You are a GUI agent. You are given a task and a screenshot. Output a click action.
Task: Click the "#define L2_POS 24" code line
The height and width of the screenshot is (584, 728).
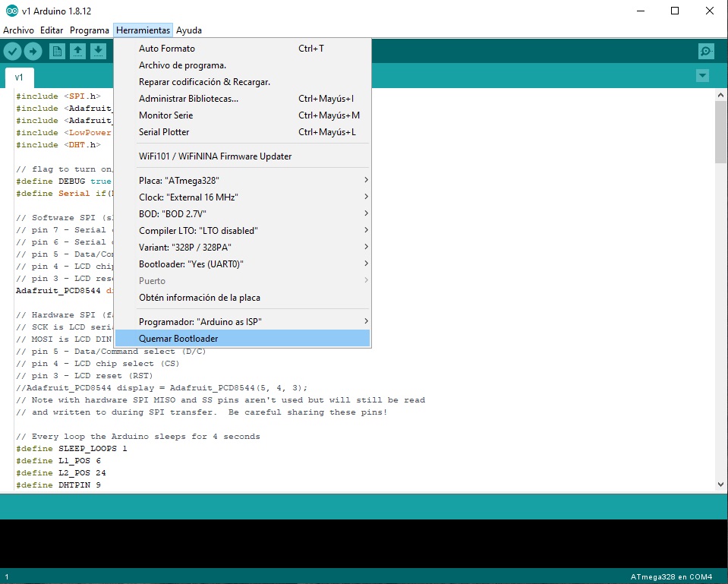(x=61, y=472)
